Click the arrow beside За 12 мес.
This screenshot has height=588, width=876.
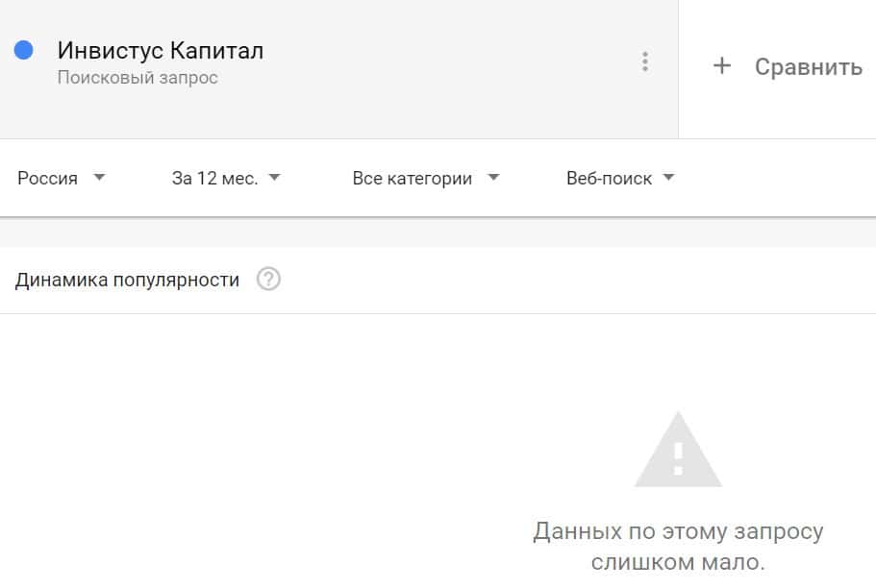[274, 178]
